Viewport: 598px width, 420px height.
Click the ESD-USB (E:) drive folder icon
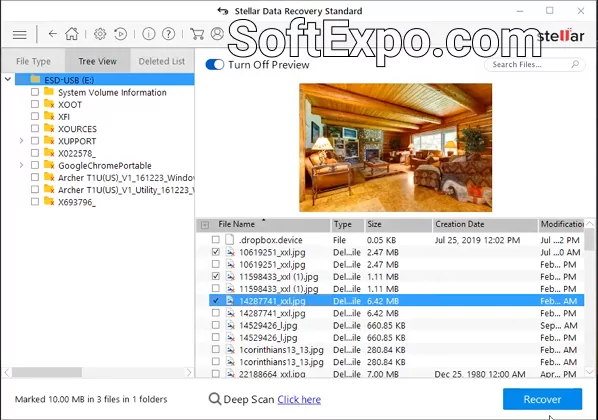(x=35, y=79)
